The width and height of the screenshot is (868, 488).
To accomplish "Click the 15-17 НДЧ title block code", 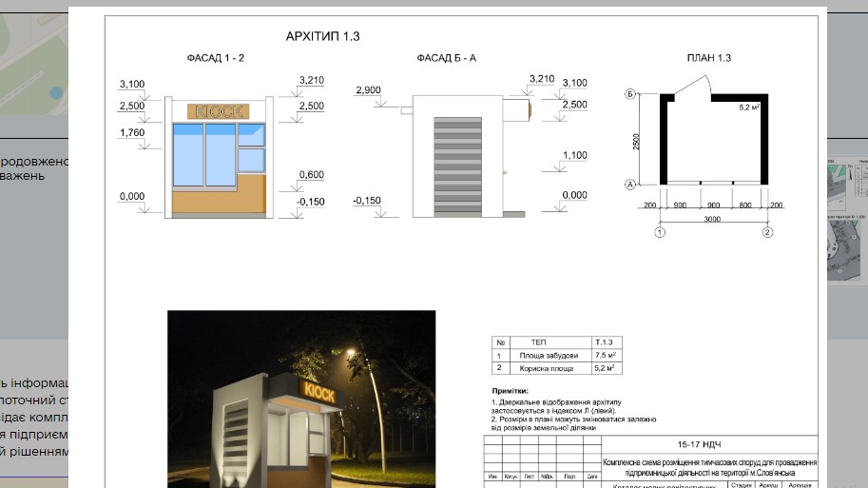I will pos(699,445).
